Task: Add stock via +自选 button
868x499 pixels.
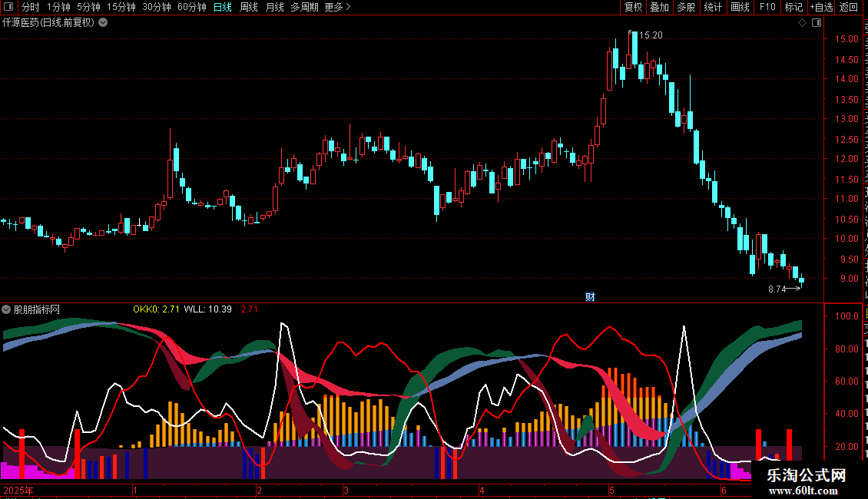Action: [x=821, y=7]
